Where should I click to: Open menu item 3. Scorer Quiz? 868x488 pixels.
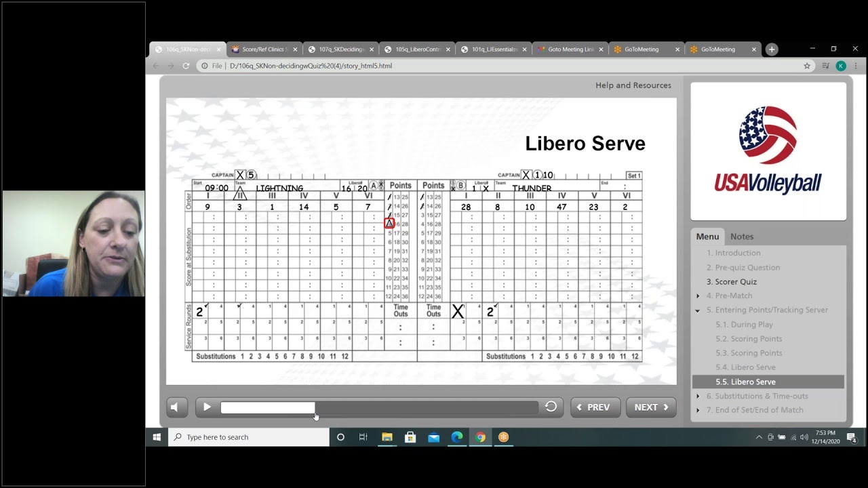coord(732,282)
